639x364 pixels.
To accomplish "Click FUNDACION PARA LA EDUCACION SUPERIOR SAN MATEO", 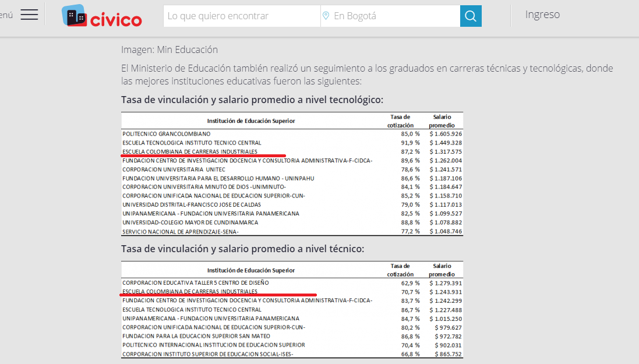I will pyautogui.click(x=196, y=336).
